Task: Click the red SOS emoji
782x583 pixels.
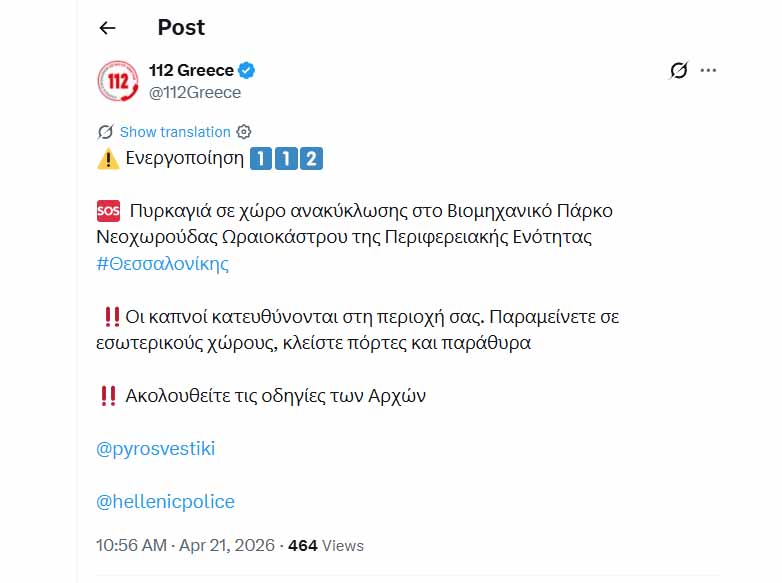Action: tap(108, 211)
